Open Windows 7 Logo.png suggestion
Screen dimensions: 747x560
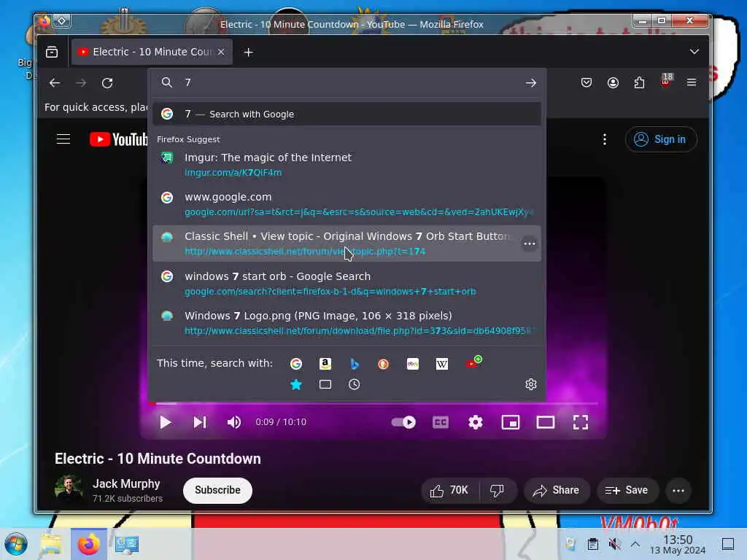(x=347, y=323)
